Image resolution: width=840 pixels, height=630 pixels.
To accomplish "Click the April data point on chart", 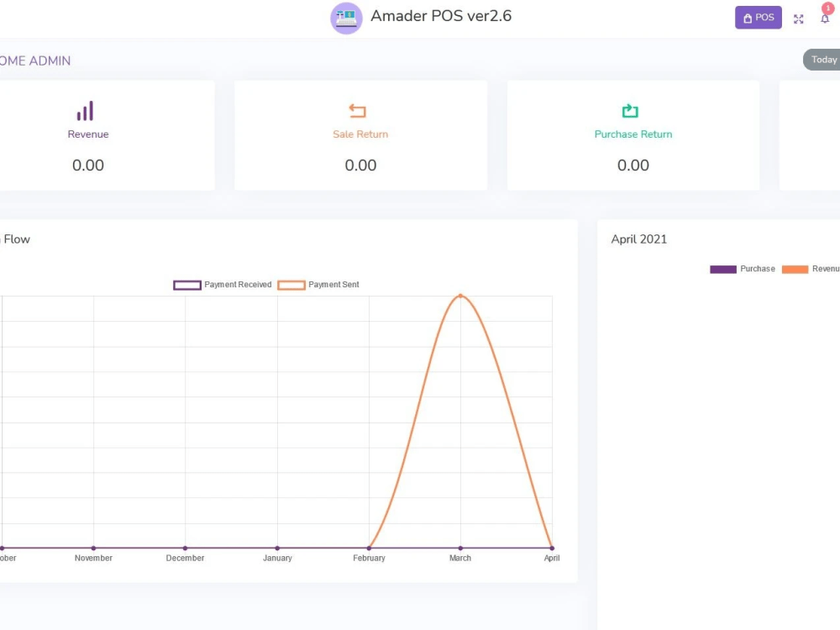I will pyautogui.click(x=552, y=548).
